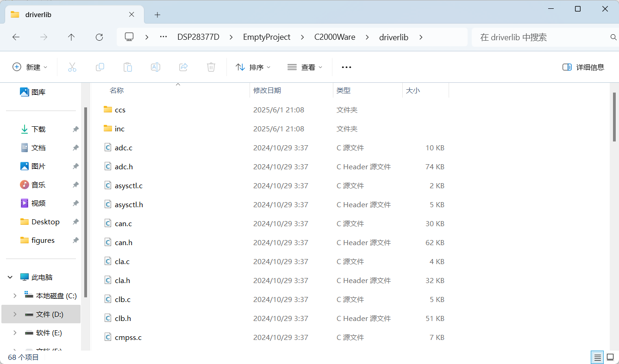
Task: Click the Paste icon in the toolbar
Action: 128,67
